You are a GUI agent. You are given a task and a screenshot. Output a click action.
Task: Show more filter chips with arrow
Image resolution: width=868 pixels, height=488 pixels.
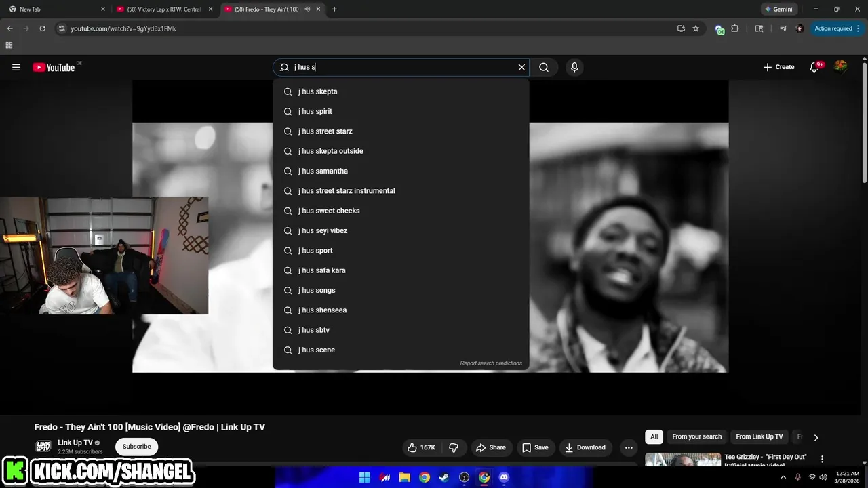point(816,437)
